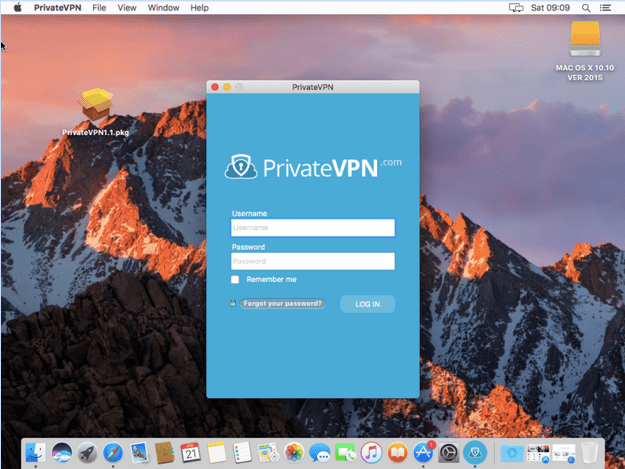This screenshot has width=625, height=469.
Task: Select MAC OS X 10.10 drive icon
Action: click(585, 39)
